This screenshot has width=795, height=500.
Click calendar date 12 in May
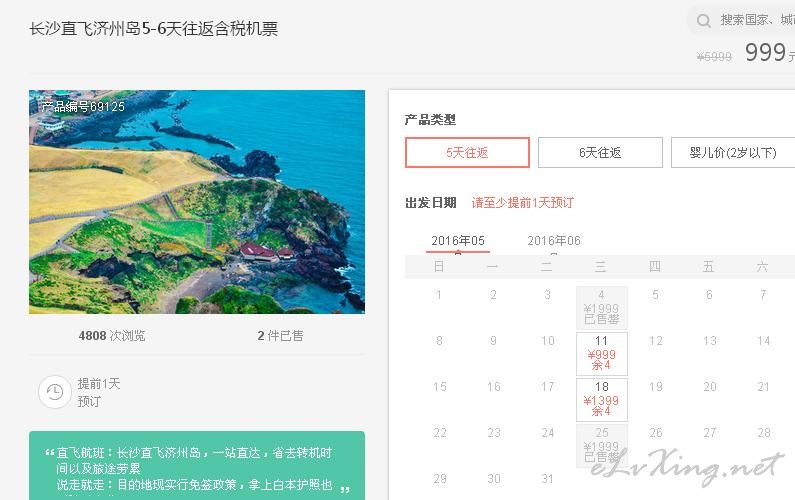[656, 341]
